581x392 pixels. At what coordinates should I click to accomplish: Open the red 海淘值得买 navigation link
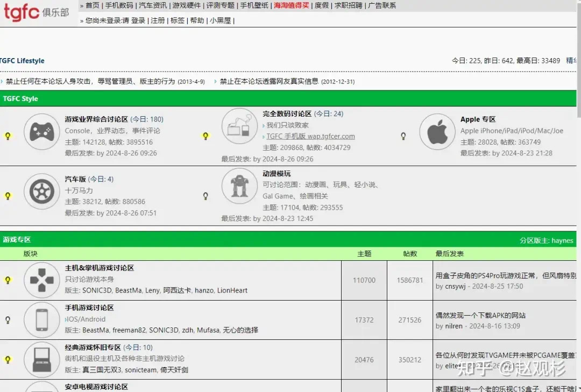292,5
